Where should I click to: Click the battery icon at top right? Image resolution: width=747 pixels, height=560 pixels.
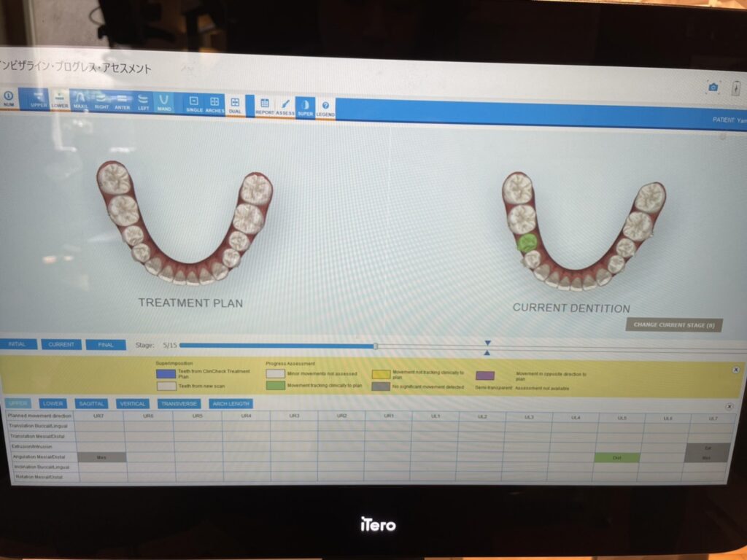click(736, 88)
